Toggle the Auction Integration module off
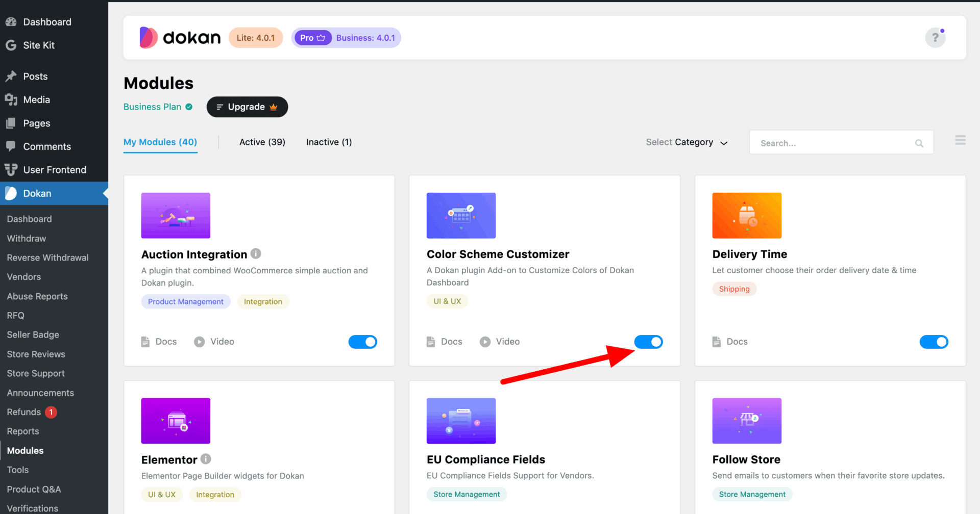Image resolution: width=980 pixels, height=514 pixels. coord(362,342)
